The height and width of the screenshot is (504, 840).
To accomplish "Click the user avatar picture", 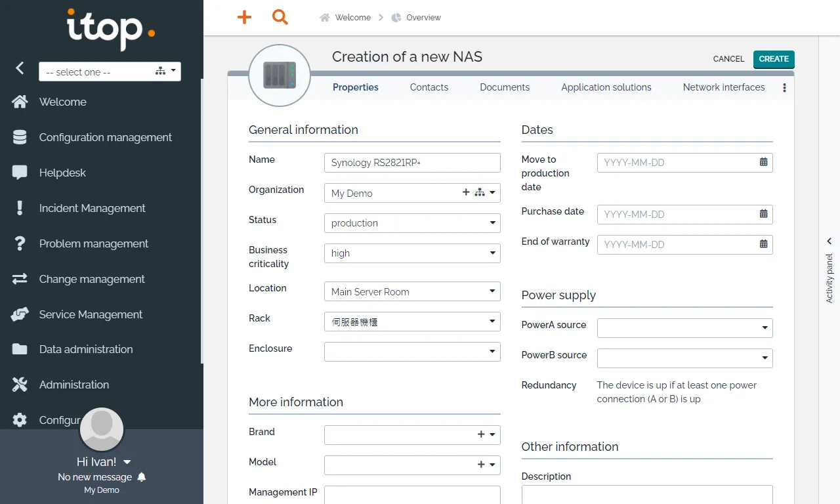I will click(x=102, y=429).
